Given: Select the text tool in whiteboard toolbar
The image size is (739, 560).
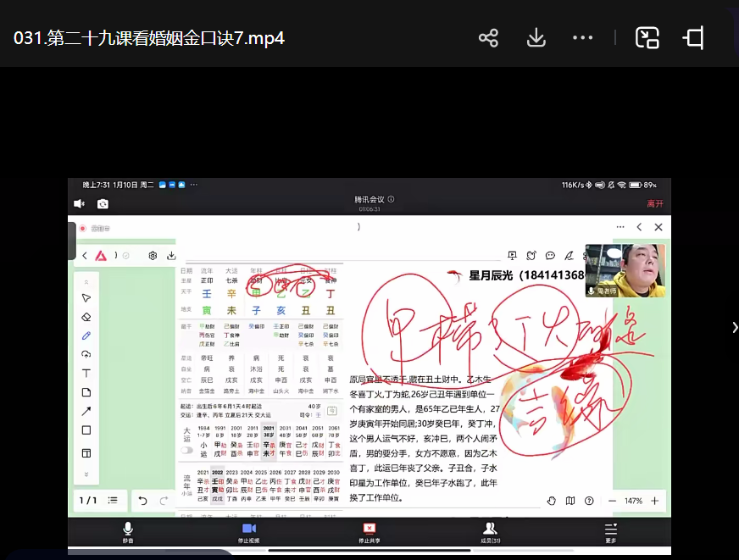Looking at the screenshot, I should [x=86, y=374].
